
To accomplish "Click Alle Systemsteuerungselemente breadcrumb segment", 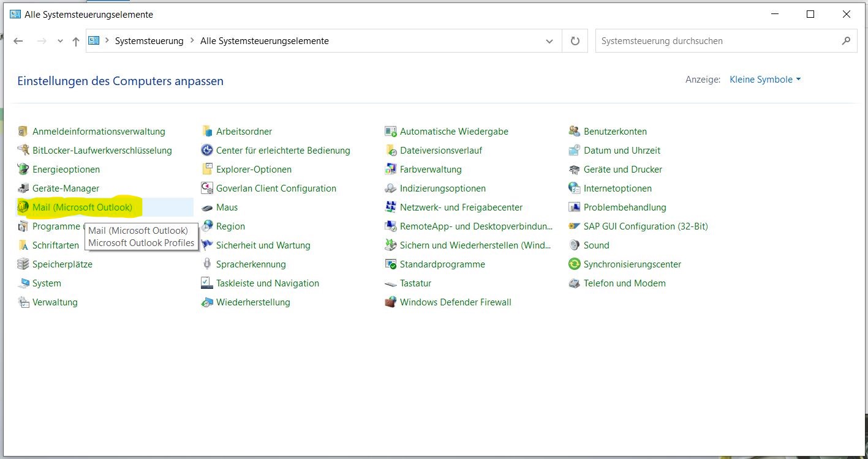I will pyautogui.click(x=264, y=41).
